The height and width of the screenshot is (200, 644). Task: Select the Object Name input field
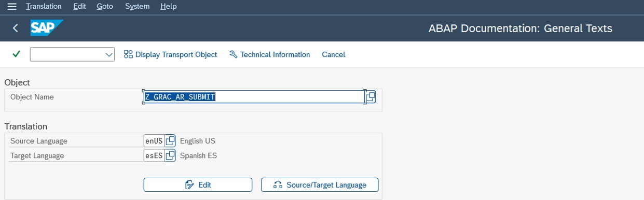tap(254, 97)
